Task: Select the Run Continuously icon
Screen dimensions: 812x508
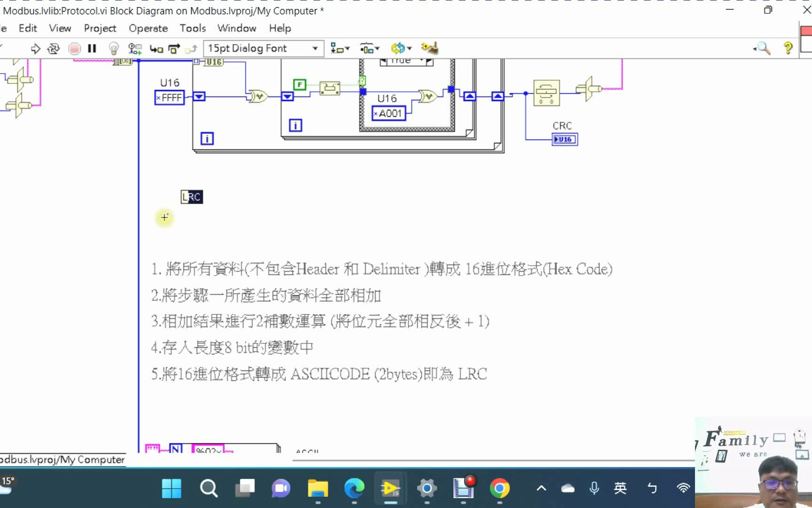Action: pyautogui.click(x=54, y=48)
